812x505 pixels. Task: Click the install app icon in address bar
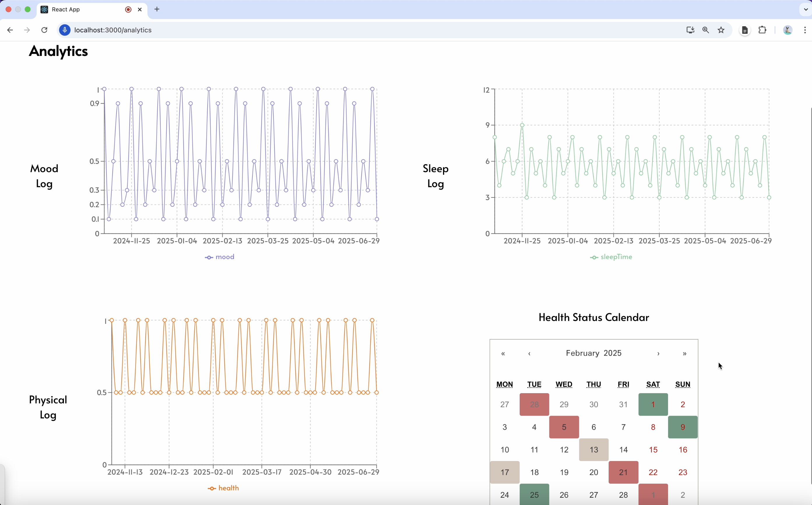tap(690, 30)
